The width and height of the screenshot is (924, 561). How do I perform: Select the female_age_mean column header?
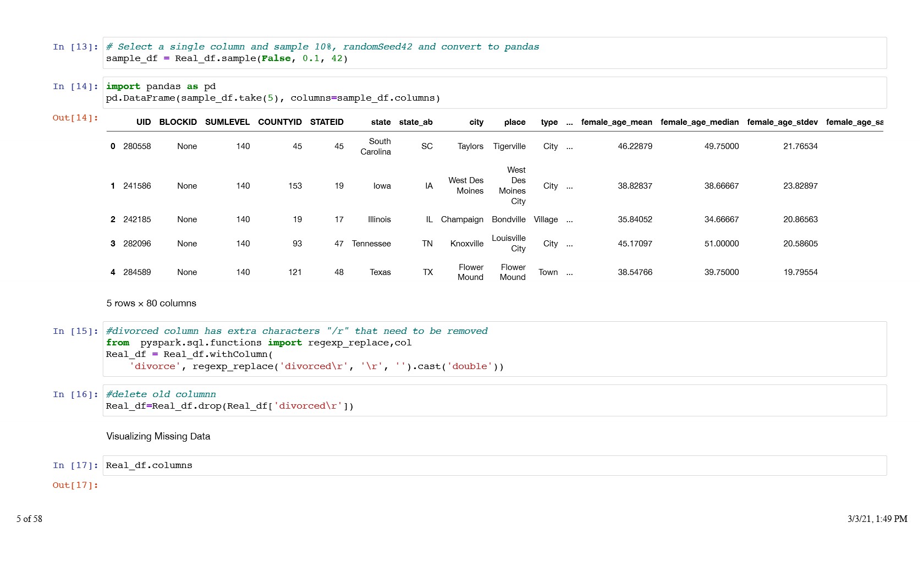pyautogui.click(x=617, y=122)
